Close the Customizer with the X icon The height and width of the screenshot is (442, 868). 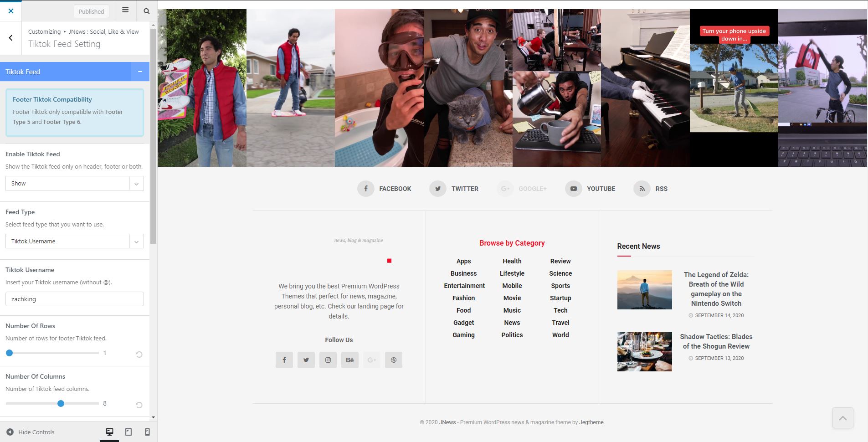(x=11, y=11)
